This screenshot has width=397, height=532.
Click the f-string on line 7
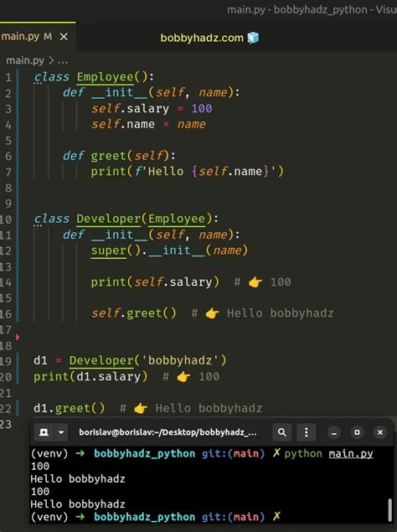click(x=206, y=172)
